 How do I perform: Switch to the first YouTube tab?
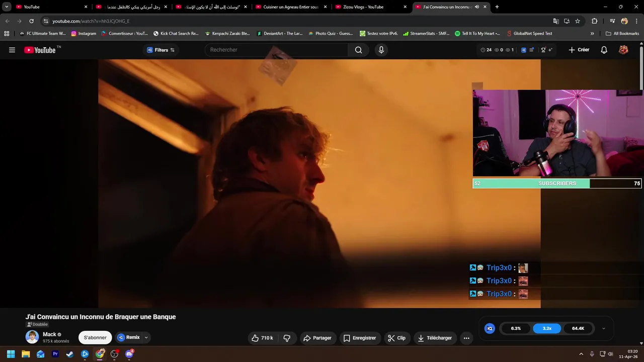[51, 7]
